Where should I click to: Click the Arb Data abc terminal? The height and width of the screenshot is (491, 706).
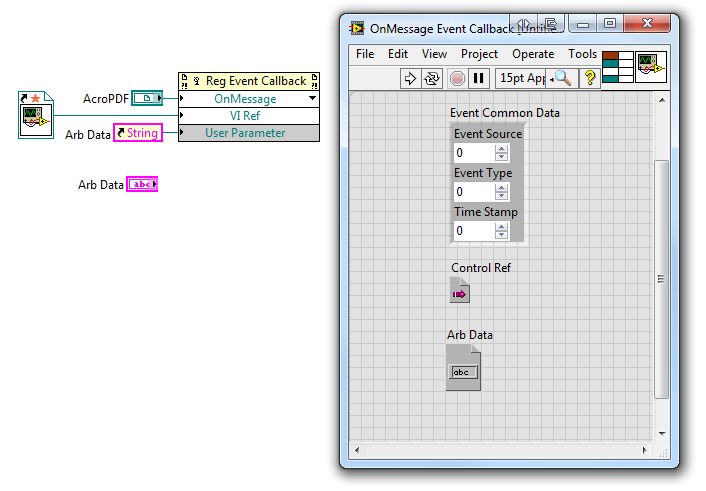point(142,184)
